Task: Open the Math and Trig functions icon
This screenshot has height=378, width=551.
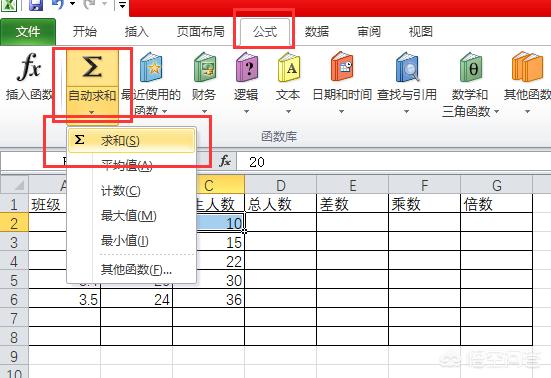Action: (x=471, y=67)
